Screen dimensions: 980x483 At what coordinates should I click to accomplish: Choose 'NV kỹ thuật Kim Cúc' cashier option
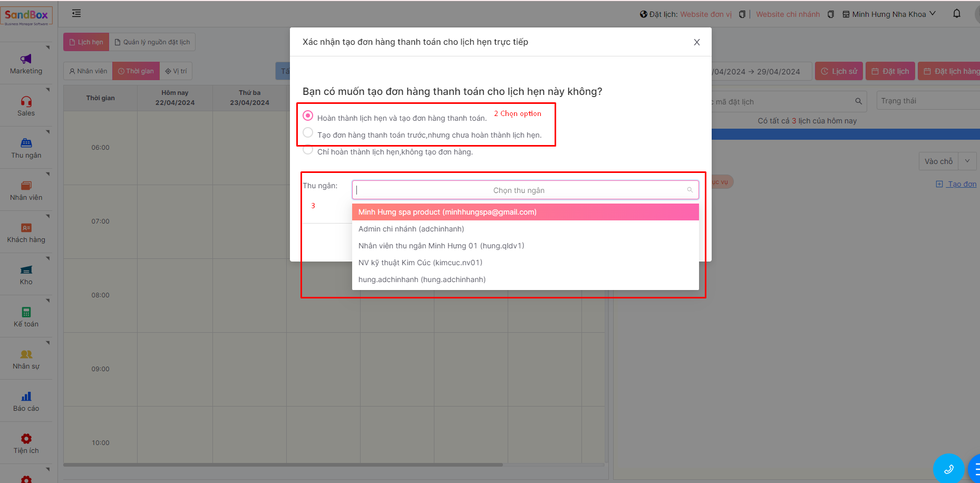click(420, 263)
